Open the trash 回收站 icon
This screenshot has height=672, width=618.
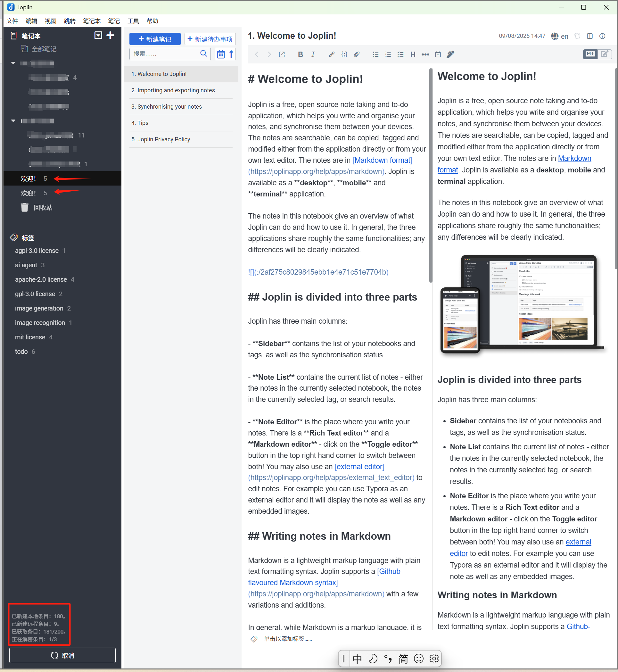click(x=24, y=207)
